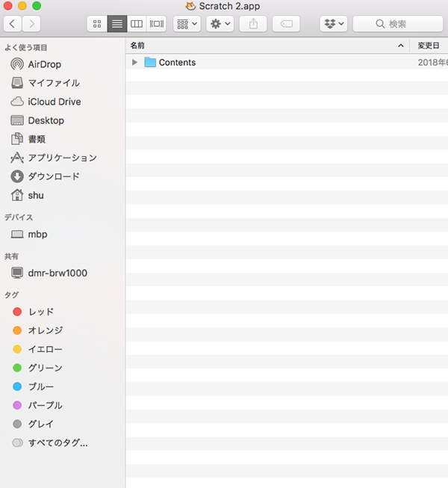Toggle sort order with the header chevron
Image resolution: width=448 pixels, height=488 pixels.
tap(401, 46)
